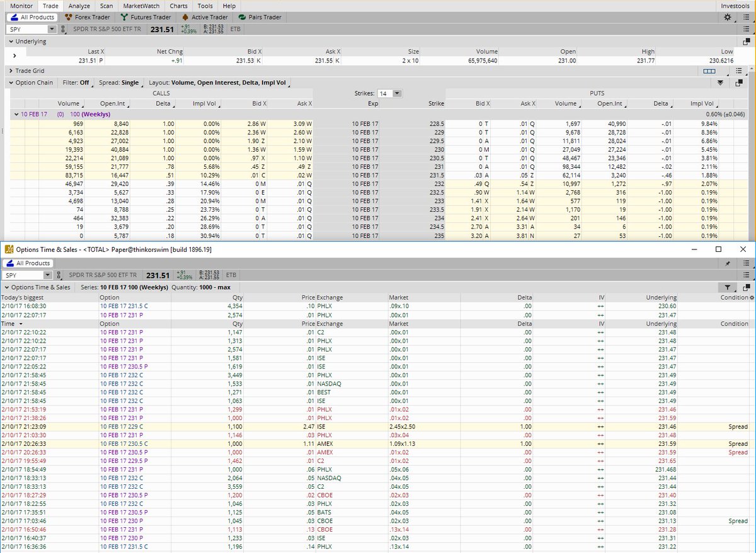Expand the Trade Grid section
Screen dimensions: 756x553
point(11,71)
